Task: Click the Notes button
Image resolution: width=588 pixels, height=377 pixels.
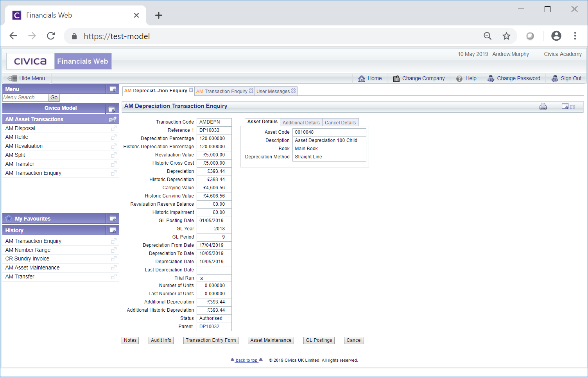Action: (x=130, y=340)
